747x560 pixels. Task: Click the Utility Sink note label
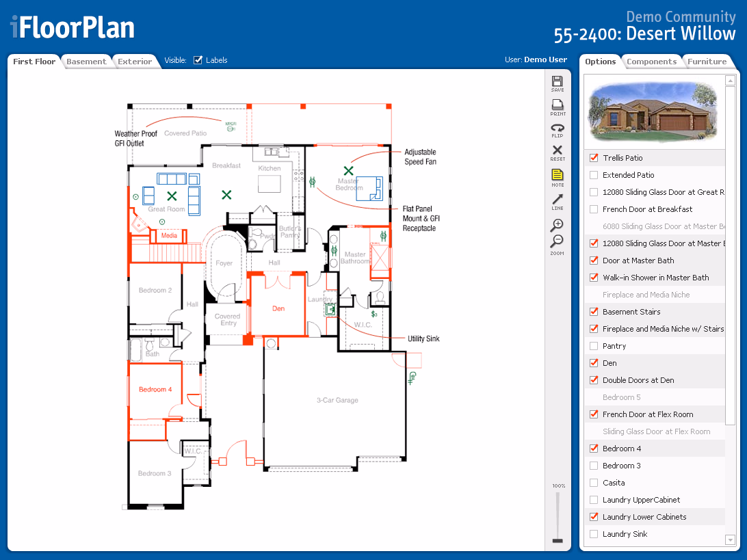pos(423,338)
